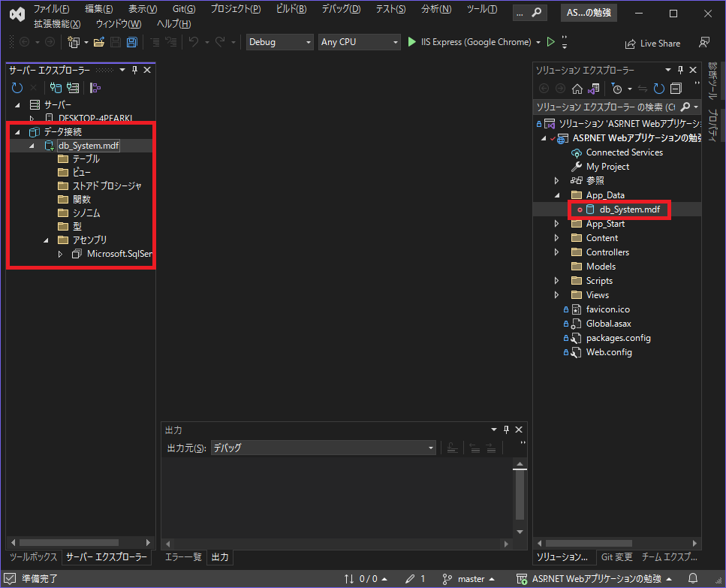Toggle auto-hide pin on Output panel
This screenshot has width=726, height=588.
tap(506, 430)
